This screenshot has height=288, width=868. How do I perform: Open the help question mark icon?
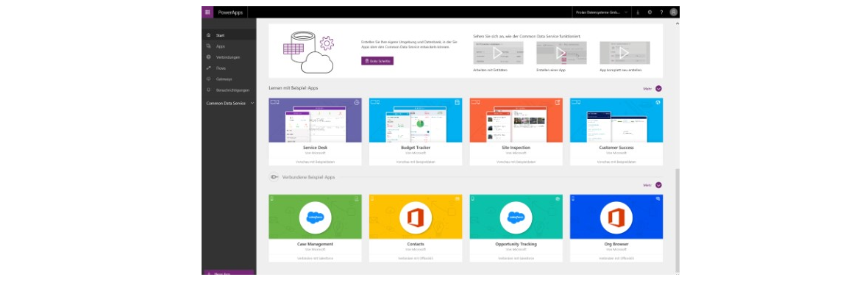pyautogui.click(x=661, y=12)
